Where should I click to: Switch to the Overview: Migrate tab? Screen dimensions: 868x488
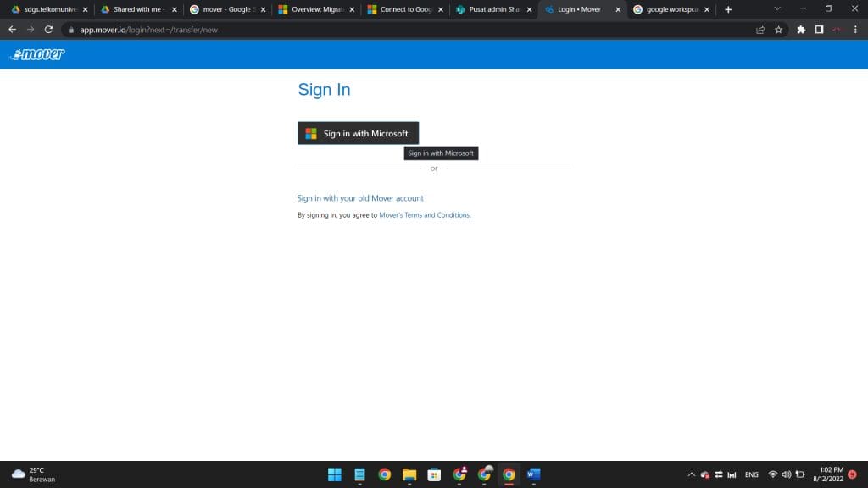[316, 9]
